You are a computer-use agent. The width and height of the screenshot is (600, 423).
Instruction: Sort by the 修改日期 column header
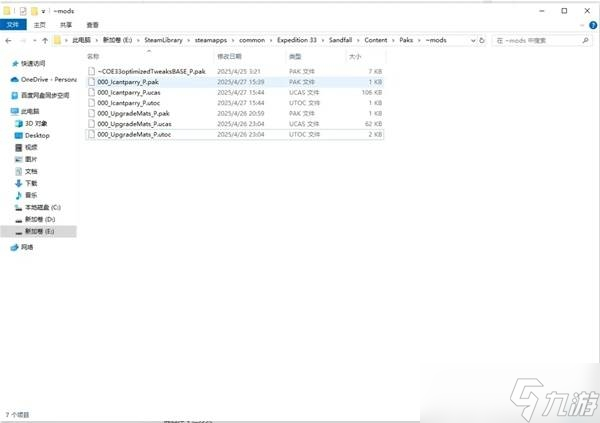click(x=250, y=57)
